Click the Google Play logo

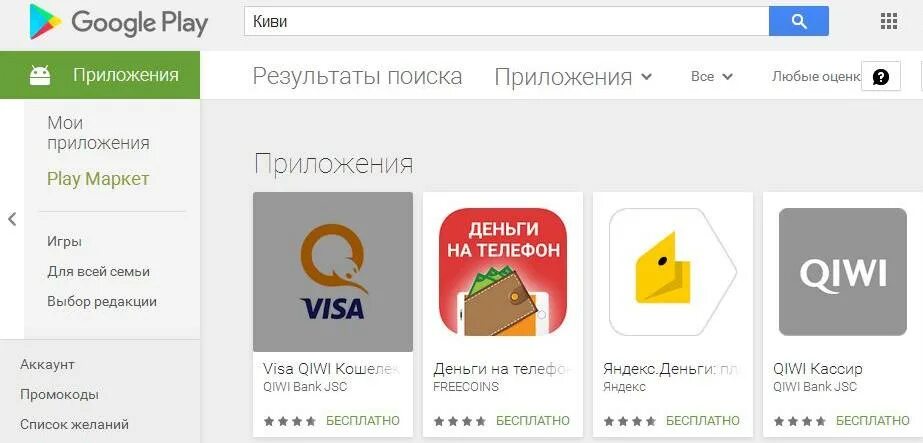118,22
